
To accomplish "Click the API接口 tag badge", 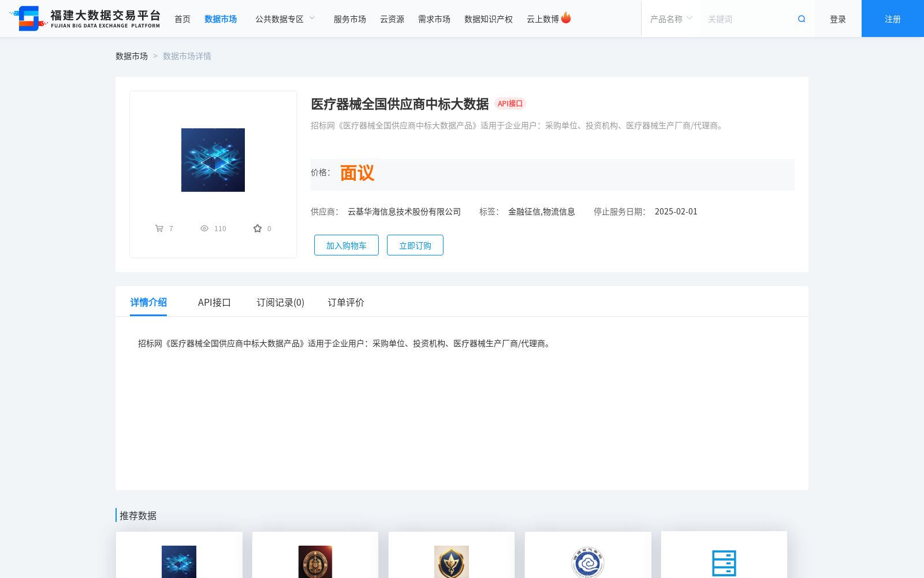I will [x=511, y=103].
